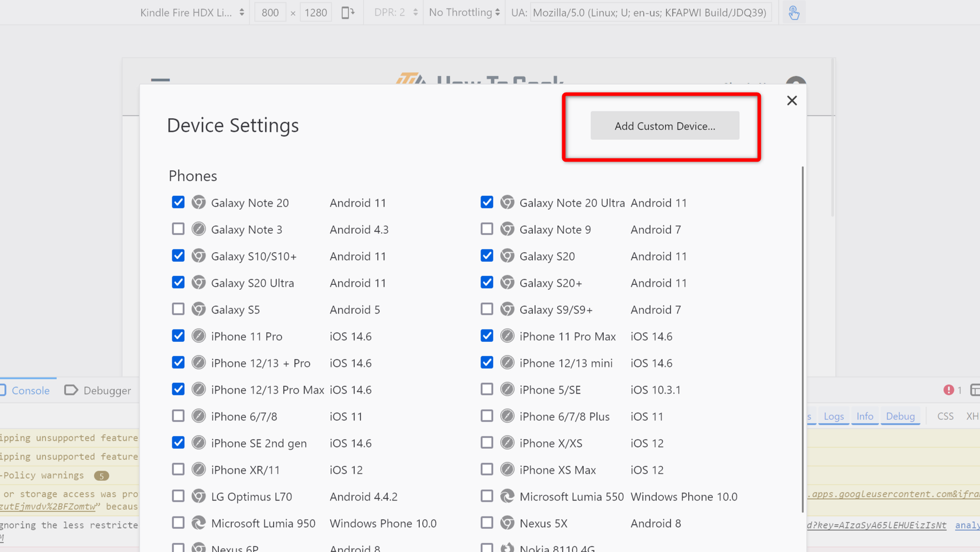Switch to the Debugger tab
Image resolution: width=980 pixels, height=552 pixels.
coord(106,390)
